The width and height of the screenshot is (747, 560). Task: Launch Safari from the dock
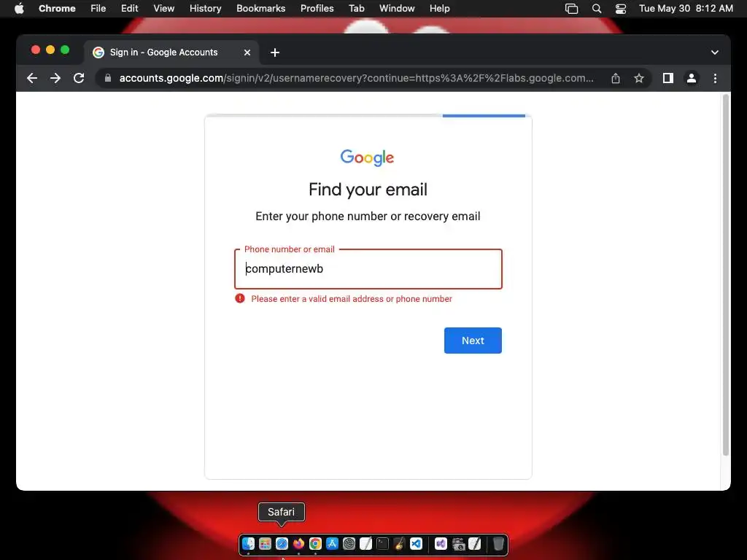pos(282,543)
